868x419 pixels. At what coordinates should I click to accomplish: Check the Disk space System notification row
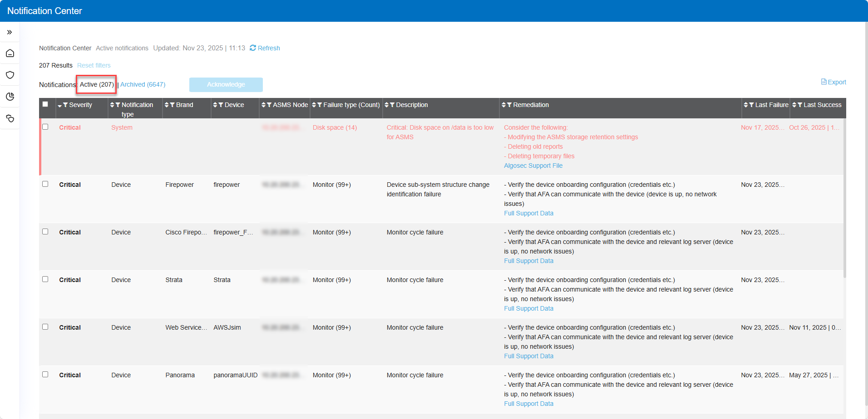[45, 127]
